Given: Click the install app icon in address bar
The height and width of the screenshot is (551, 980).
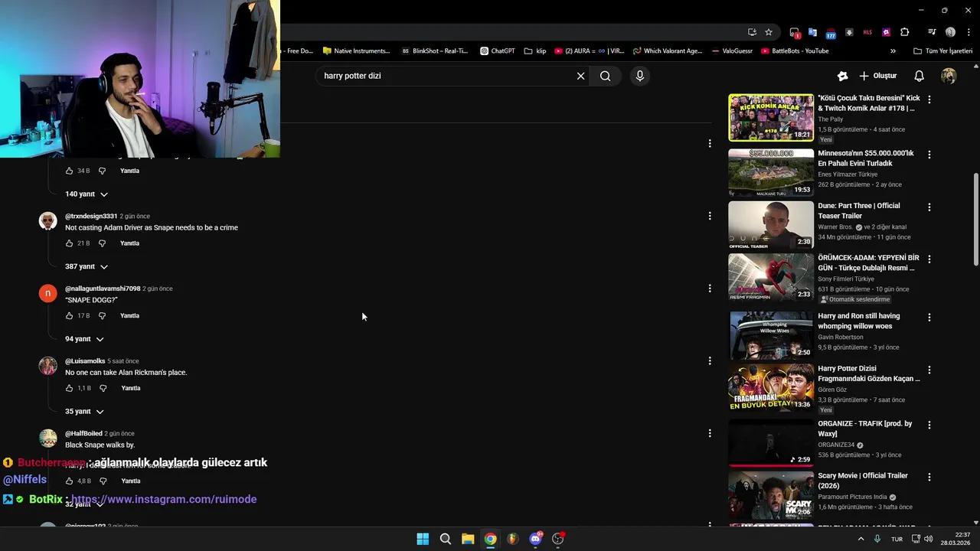Looking at the screenshot, I should tap(752, 32).
